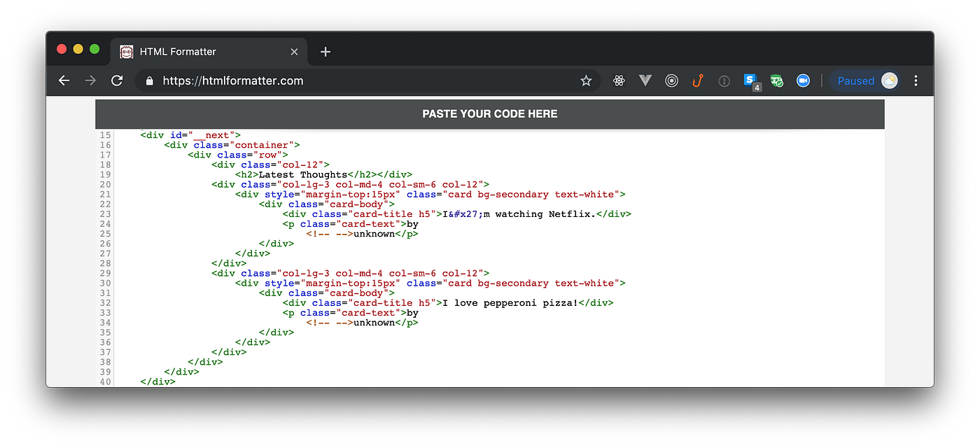Click the gray circular info extension icon
Viewport: 980px width, 448px height.
point(724,81)
